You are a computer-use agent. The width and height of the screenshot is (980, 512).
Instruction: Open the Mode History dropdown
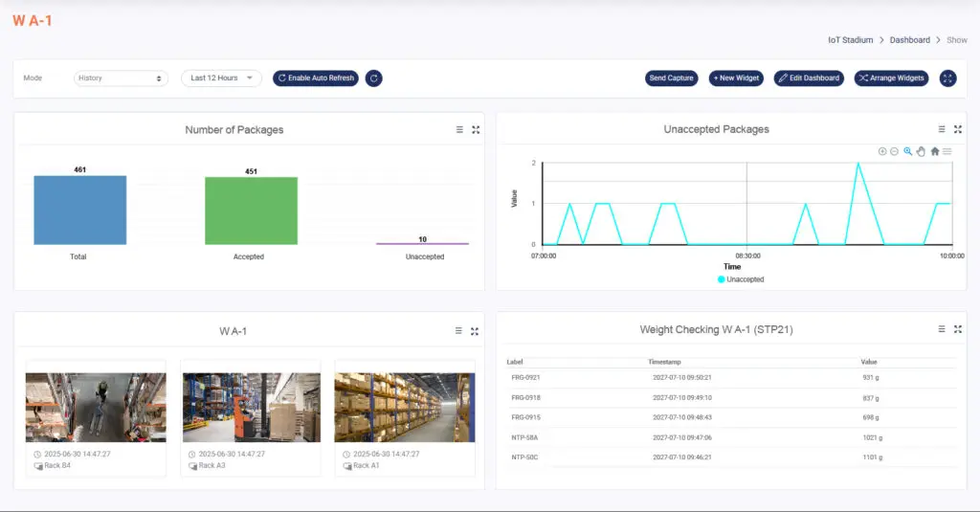coord(121,78)
